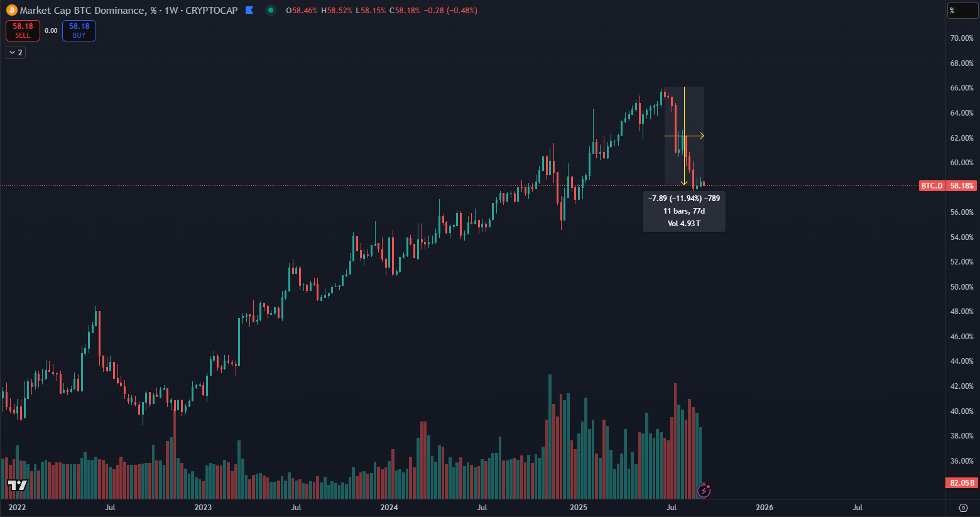Open the percent unit selector on price scale

click(x=962, y=11)
